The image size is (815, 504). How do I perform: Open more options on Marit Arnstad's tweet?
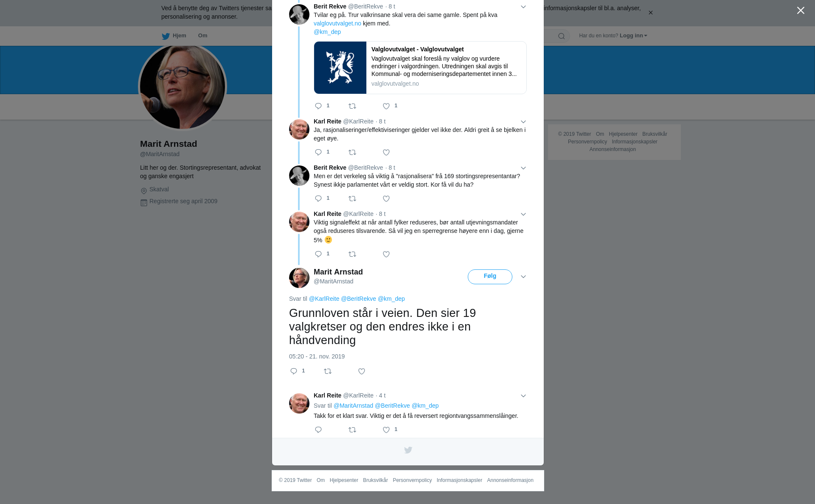click(523, 277)
